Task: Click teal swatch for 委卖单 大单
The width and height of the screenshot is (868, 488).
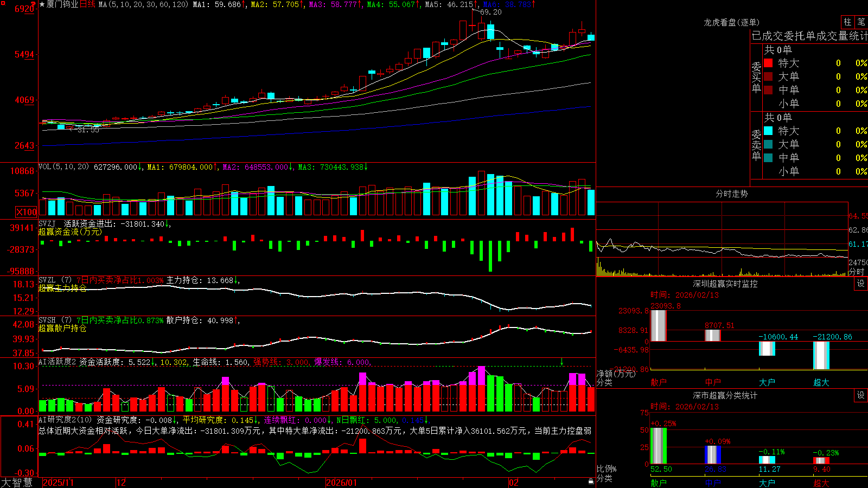Action: pyautogui.click(x=768, y=144)
